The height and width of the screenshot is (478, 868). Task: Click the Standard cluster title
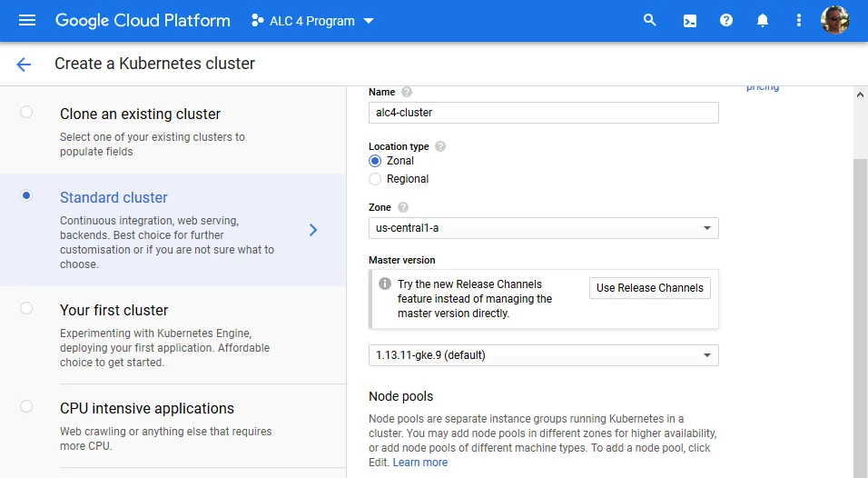point(113,198)
